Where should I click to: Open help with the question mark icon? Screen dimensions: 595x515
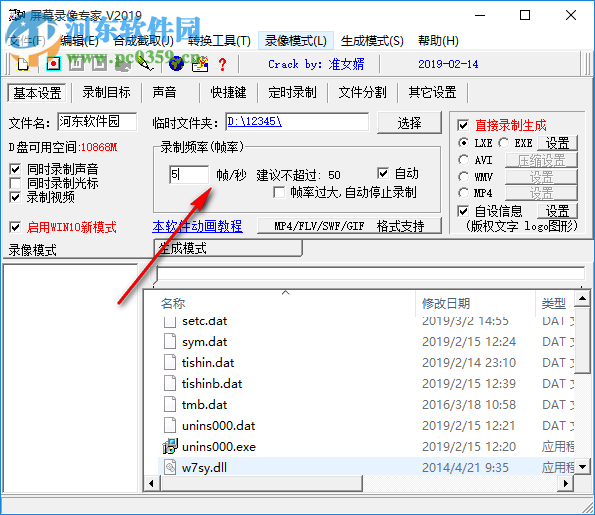(222, 64)
